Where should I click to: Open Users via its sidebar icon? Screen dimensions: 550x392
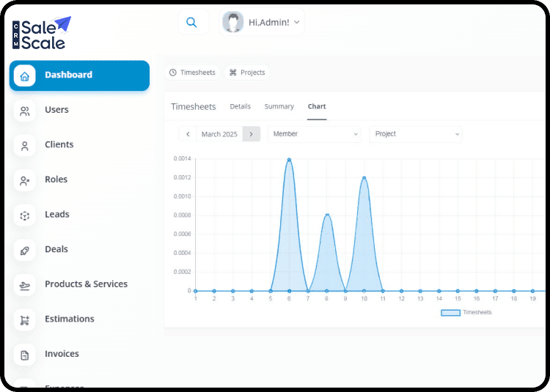25,111
